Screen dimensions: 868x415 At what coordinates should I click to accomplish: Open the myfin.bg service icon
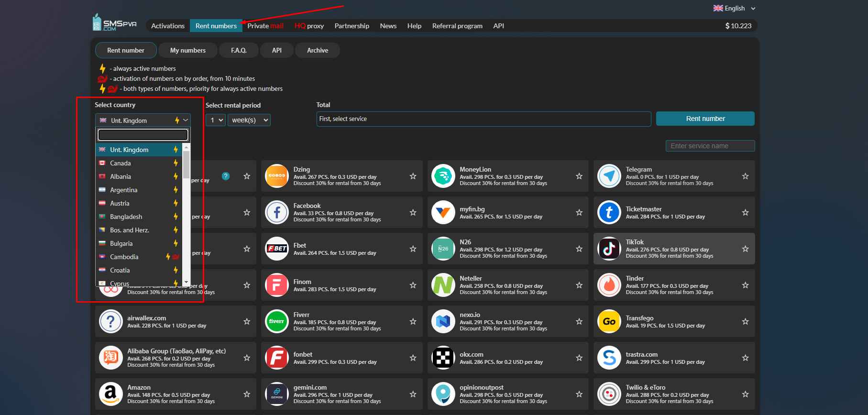click(x=443, y=212)
